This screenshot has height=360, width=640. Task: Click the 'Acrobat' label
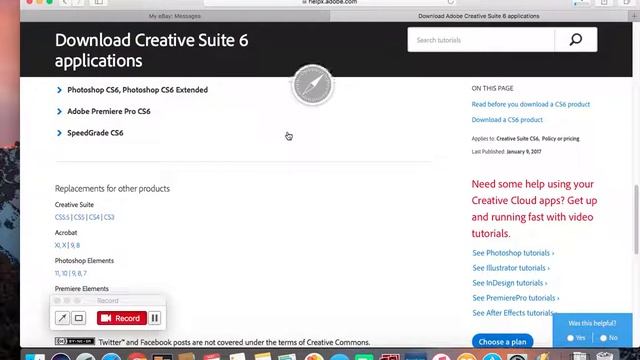click(x=66, y=233)
